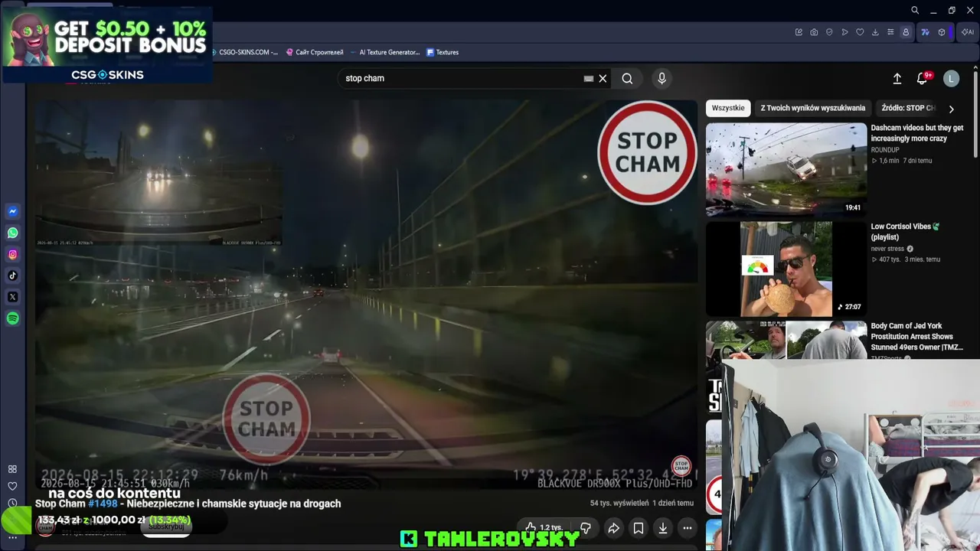Select the "Źródło: STOP CH" filter chip
Image resolution: width=980 pixels, height=551 pixels.
908,108
